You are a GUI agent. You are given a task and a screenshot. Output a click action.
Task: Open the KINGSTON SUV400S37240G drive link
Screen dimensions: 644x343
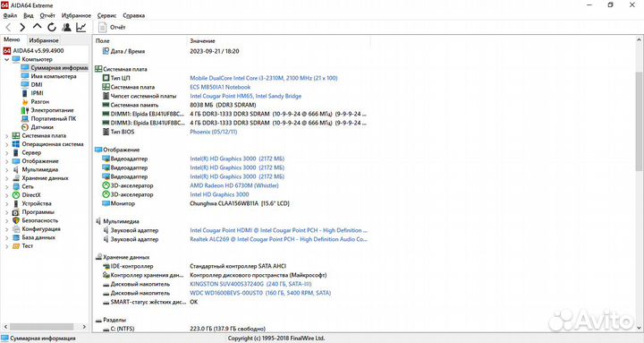pyautogui.click(x=250, y=284)
